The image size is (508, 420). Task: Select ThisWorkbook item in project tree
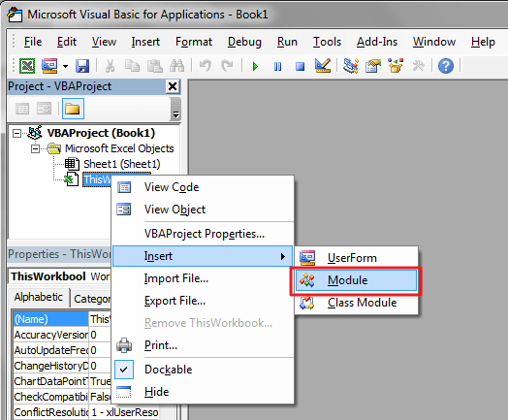pos(97,179)
